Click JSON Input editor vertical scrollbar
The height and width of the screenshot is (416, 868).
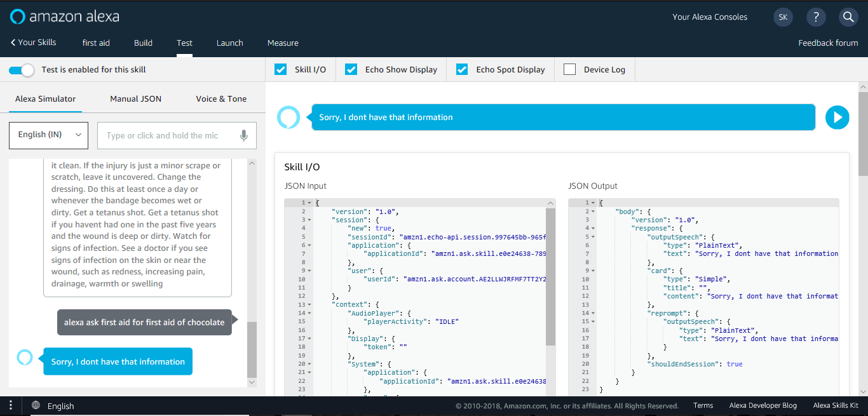(x=550, y=276)
